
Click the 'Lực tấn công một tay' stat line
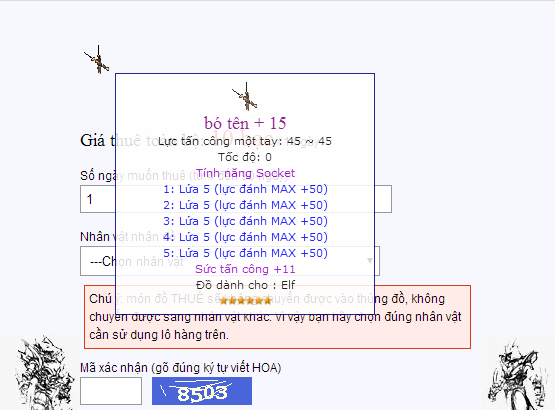tap(245, 141)
